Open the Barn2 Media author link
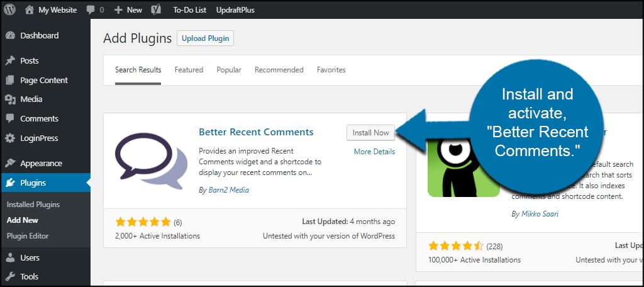The width and height of the screenshot is (644, 287). [228, 190]
